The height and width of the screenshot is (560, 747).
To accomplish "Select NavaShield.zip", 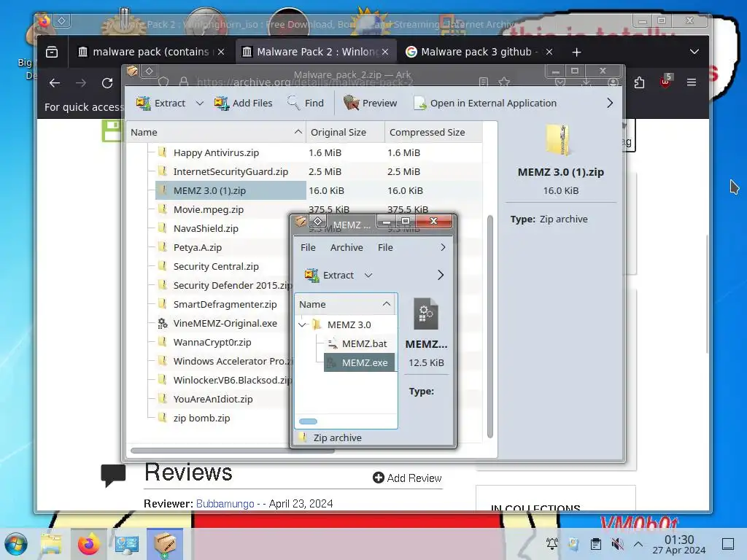I will pos(206,228).
